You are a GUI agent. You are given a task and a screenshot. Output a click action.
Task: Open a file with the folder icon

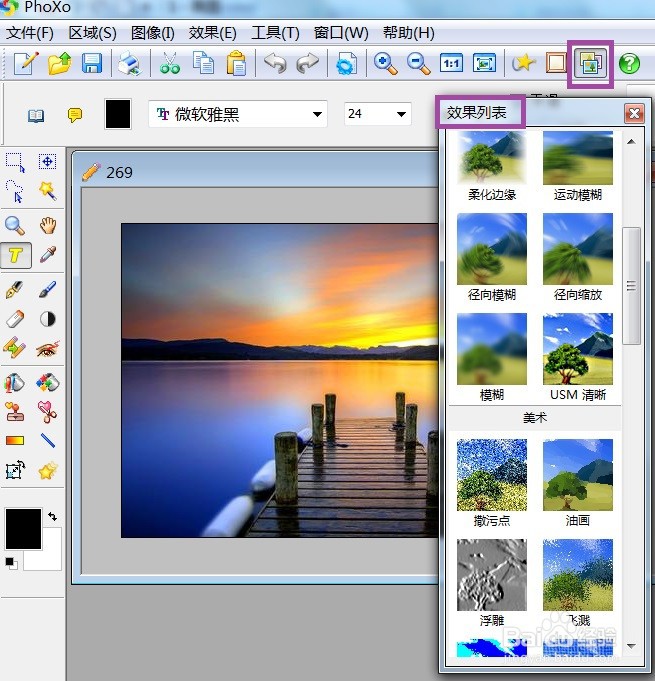tap(60, 63)
